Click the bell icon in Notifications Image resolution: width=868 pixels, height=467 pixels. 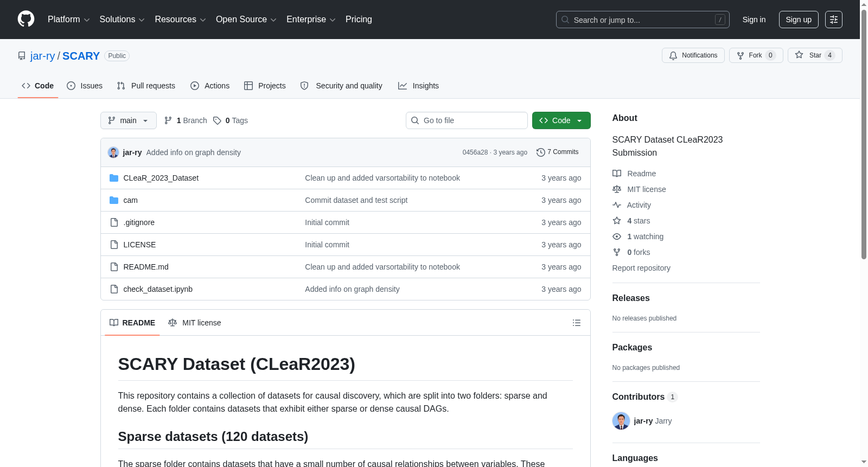pyautogui.click(x=673, y=55)
